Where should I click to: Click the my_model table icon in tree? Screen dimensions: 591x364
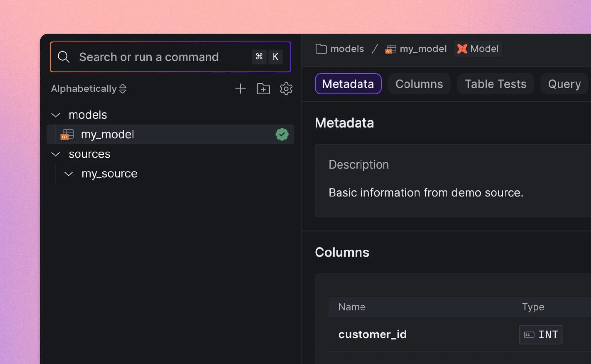pos(67,134)
